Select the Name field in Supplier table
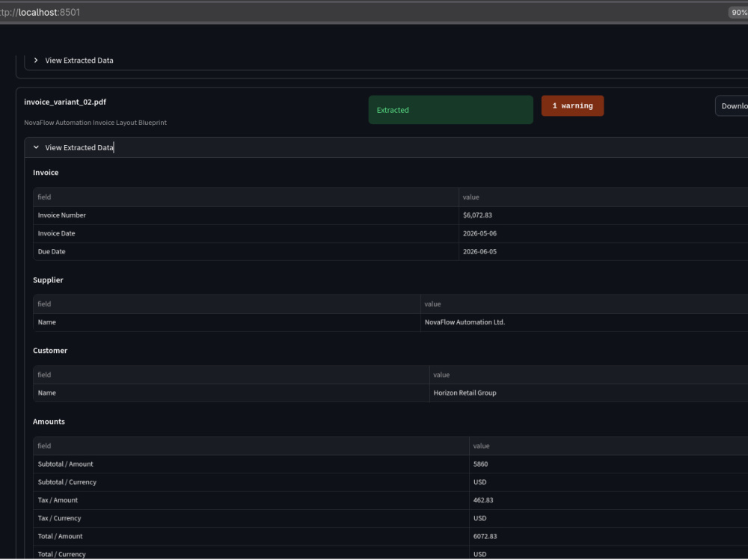Image resolution: width=748 pixels, height=560 pixels. [227, 322]
